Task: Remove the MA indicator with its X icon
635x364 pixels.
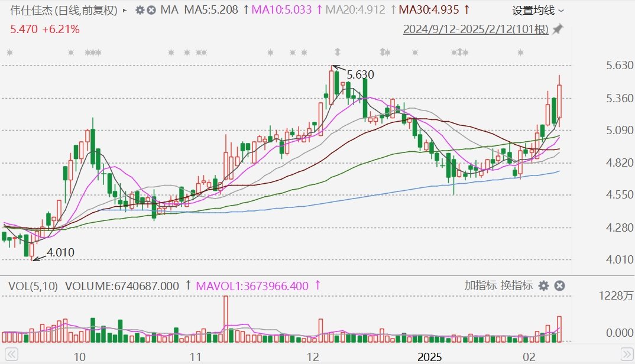Action: pos(151,10)
